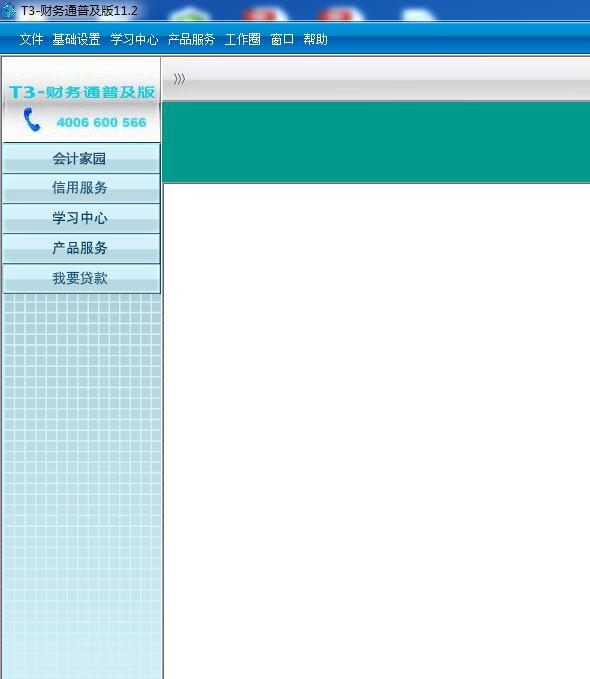Select 信用服务 in the sidebar
The image size is (590, 679).
click(81, 188)
